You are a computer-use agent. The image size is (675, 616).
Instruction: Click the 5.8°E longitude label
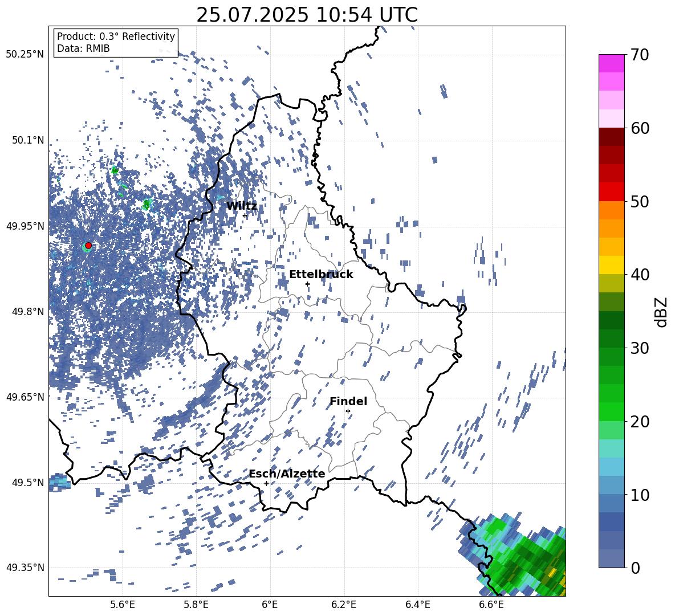click(x=196, y=605)
